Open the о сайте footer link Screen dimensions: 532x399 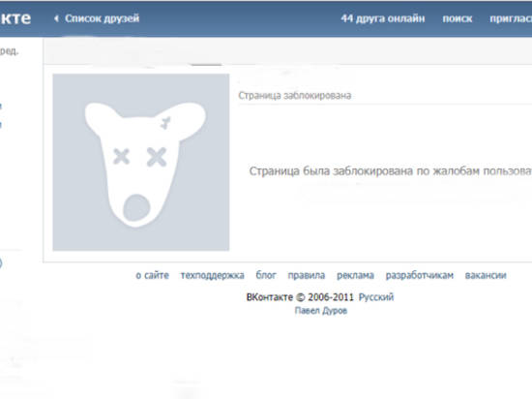coord(152,275)
